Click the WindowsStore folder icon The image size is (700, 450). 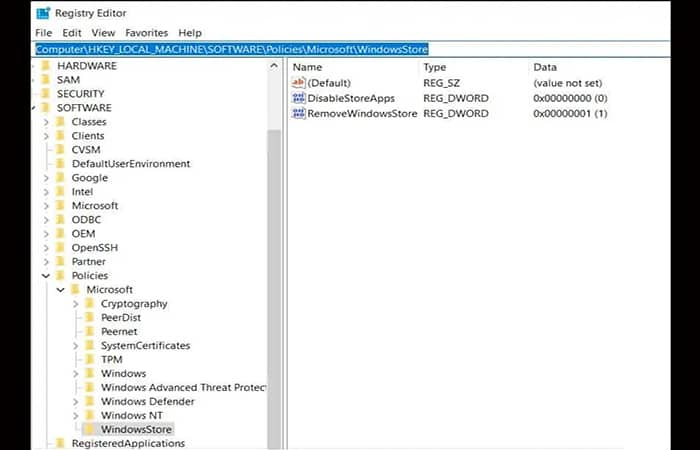89,429
